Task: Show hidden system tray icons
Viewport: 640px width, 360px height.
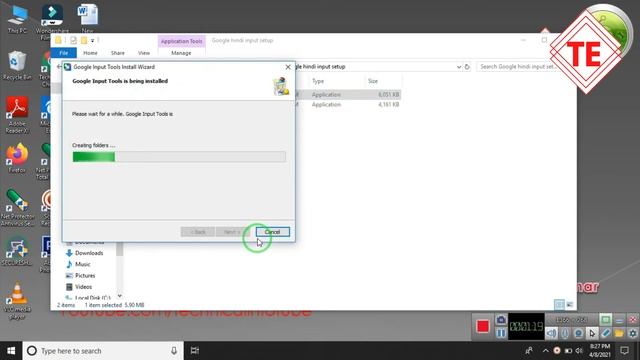Action: pyautogui.click(x=545, y=351)
